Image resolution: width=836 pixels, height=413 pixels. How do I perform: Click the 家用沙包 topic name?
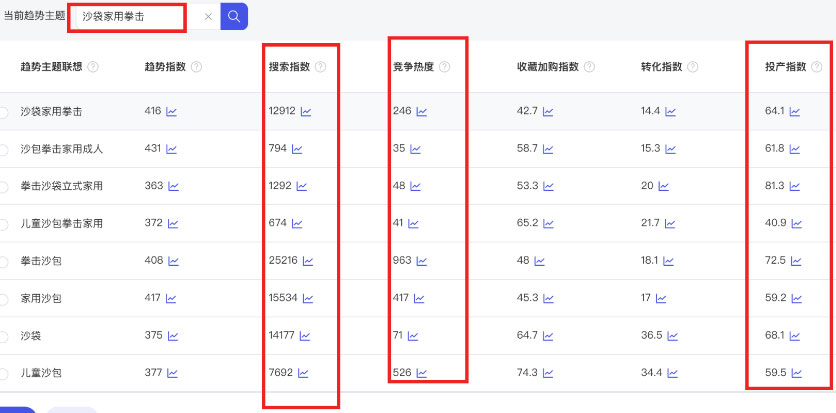[41, 298]
